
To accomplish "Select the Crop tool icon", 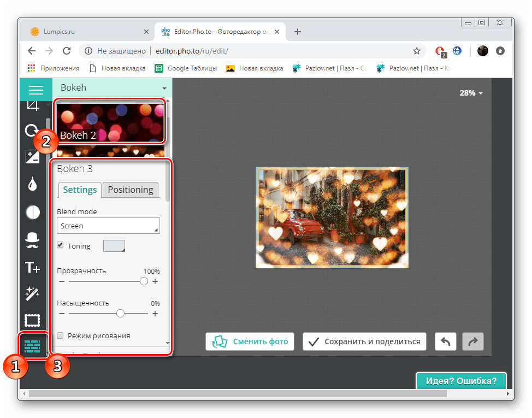I will click(x=33, y=106).
